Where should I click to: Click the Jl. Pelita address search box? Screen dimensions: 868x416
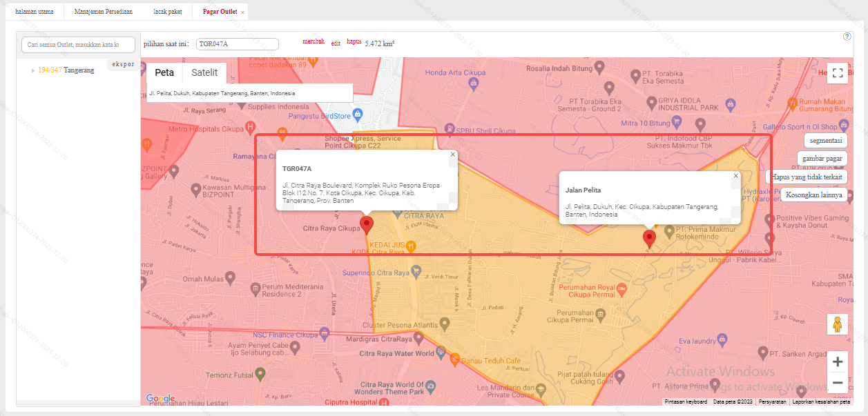pos(249,93)
